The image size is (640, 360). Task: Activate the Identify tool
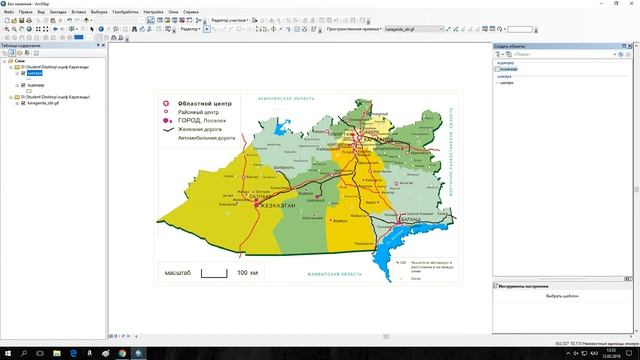coord(101,29)
